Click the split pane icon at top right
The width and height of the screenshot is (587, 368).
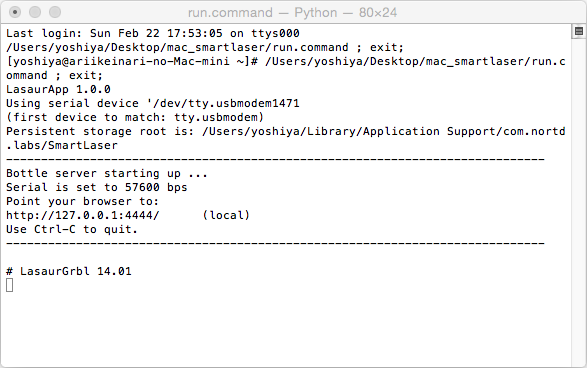(x=579, y=31)
